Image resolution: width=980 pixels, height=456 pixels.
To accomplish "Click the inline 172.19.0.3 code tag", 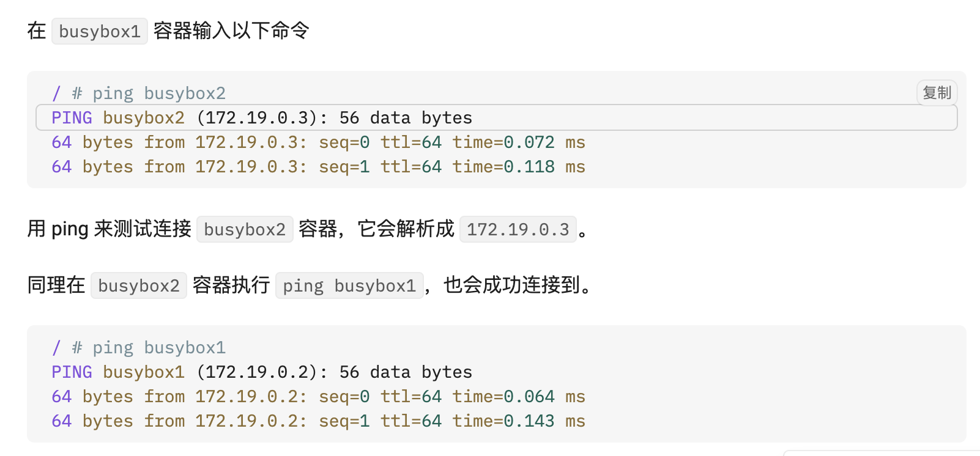I will tap(518, 229).
